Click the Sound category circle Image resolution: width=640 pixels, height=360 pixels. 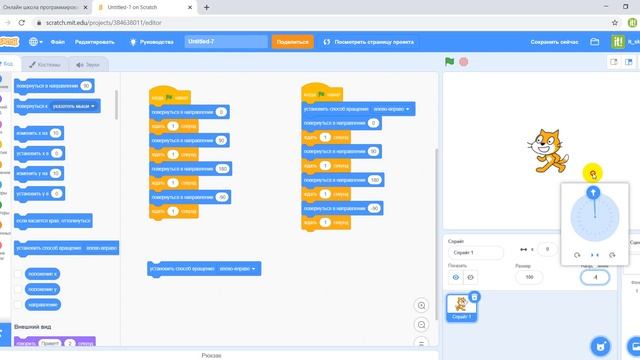[x=1, y=124]
